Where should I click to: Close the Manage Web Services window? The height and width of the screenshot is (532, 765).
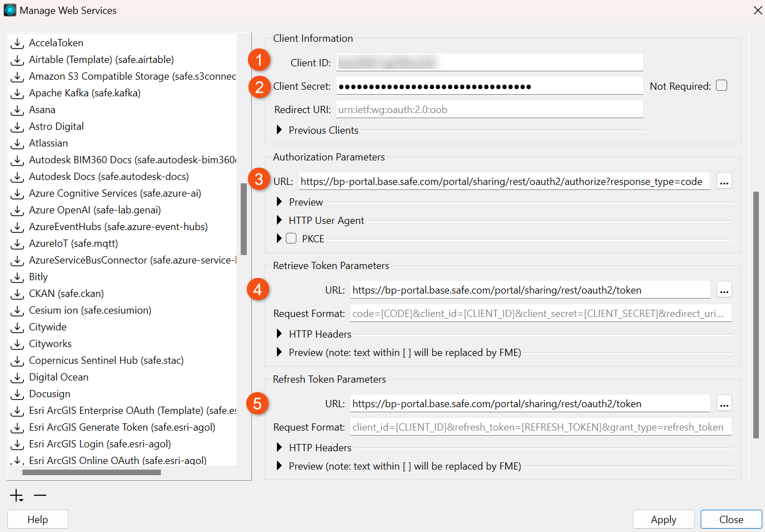click(x=757, y=10)
